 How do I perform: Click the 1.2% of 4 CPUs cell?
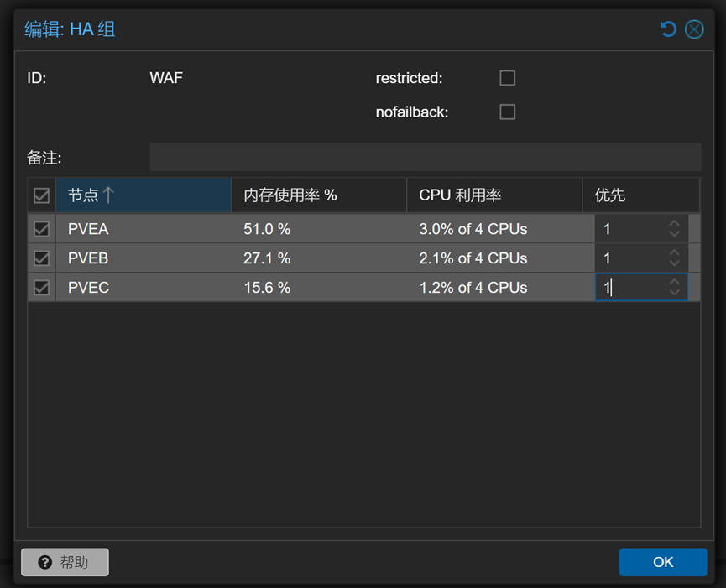click(x=494, y=288)
